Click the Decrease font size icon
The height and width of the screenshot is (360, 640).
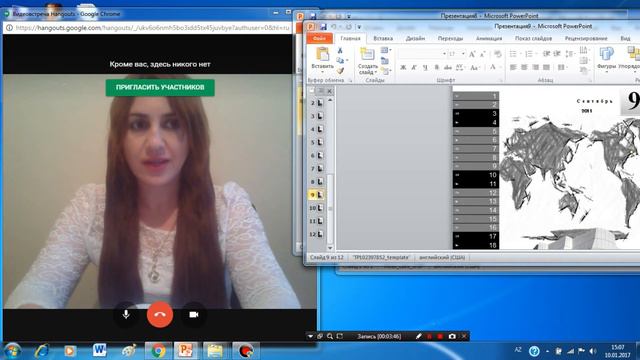482,54
